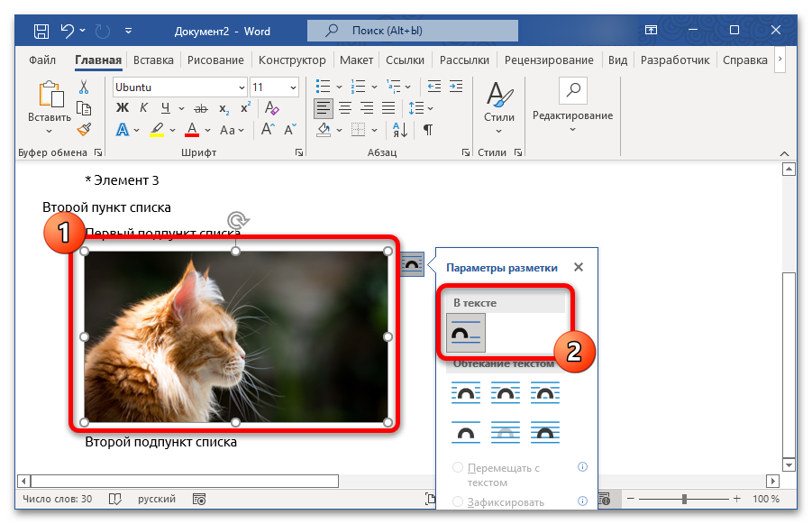This screenshot has width=812, height=524.
Task: Switch to the Вид tab
Action: (618, 60)
